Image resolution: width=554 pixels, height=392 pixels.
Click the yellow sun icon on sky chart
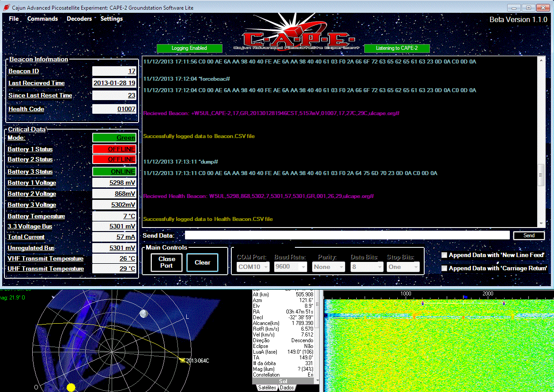[71, 388]
